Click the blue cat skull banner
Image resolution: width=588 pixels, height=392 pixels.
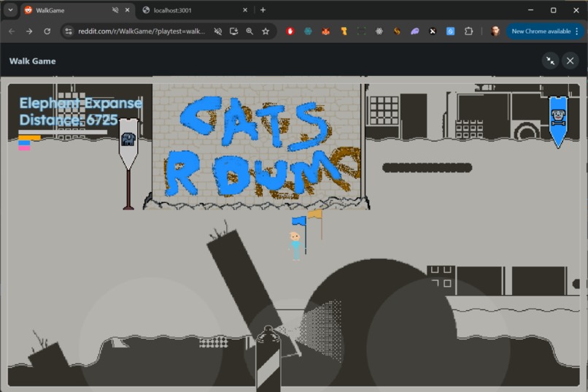tap(558, 122)
